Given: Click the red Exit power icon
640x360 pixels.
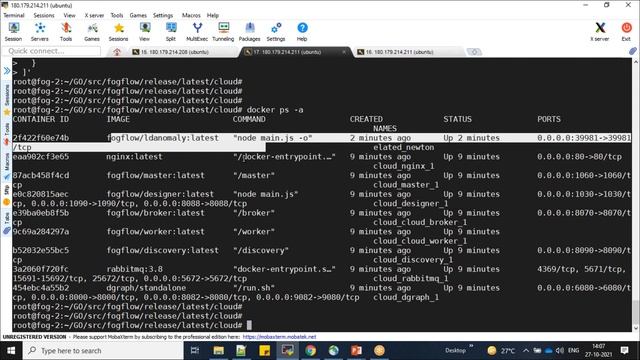Looking at the screenshot, I should pos(626,32).
